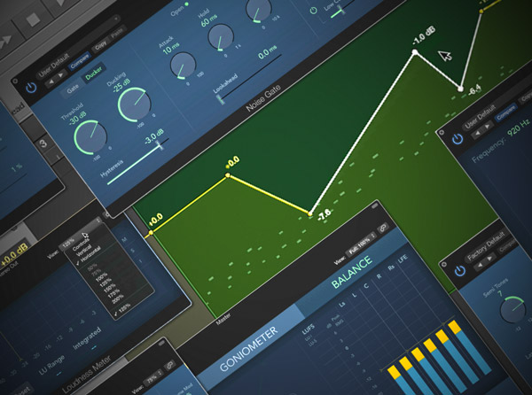Screen dimensions: 532x395
Task: Select previous preset in Frequency plugin window
Action: coord(477,133)
